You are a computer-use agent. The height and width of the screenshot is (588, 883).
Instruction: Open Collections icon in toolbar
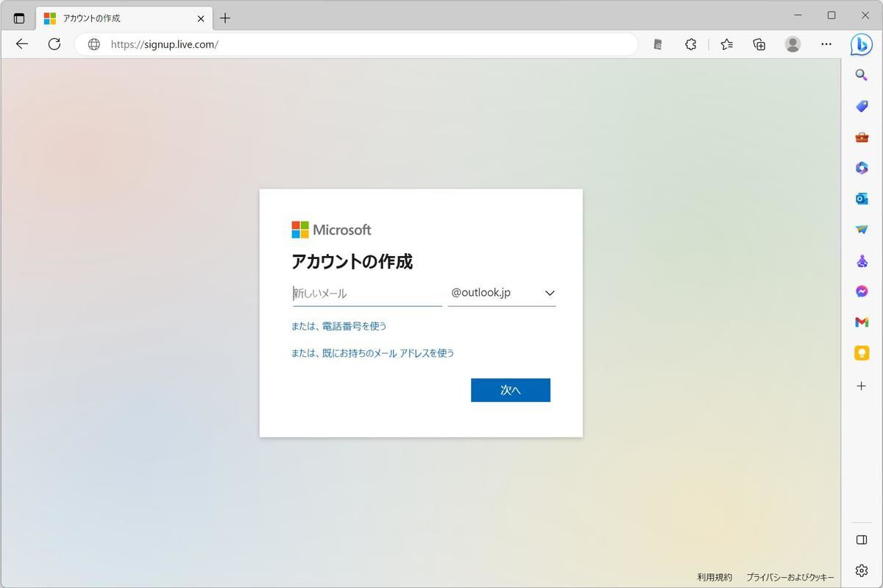coord(759,44)
